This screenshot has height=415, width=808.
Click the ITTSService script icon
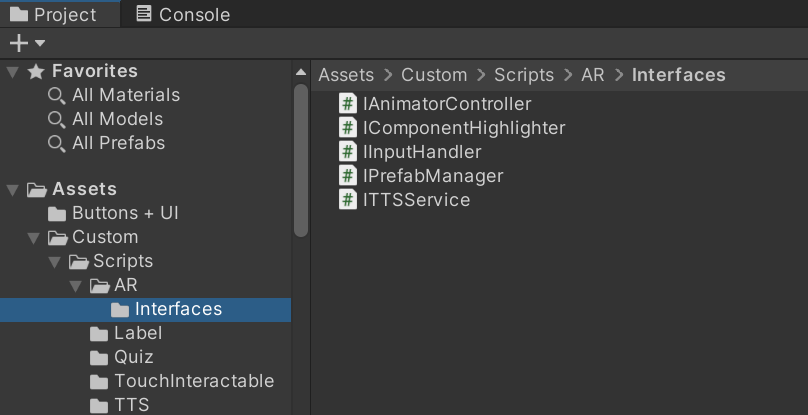coord(348,200)
